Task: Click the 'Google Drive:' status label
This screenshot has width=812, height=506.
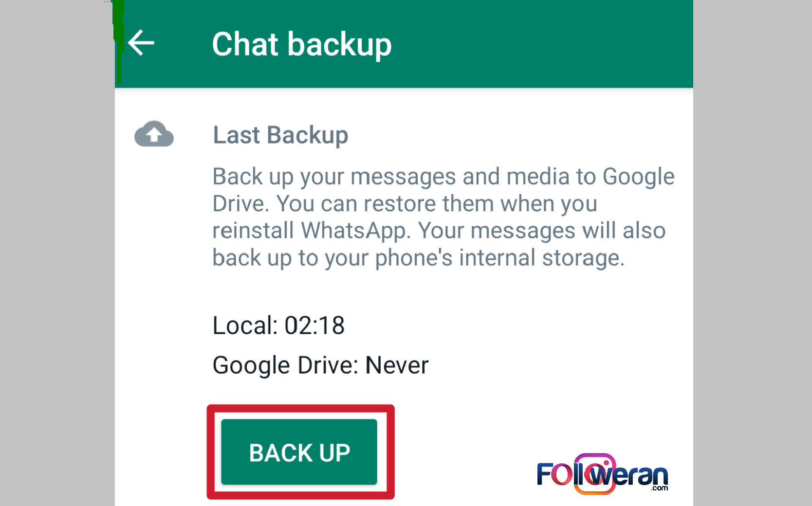Action: coord(285,365)
